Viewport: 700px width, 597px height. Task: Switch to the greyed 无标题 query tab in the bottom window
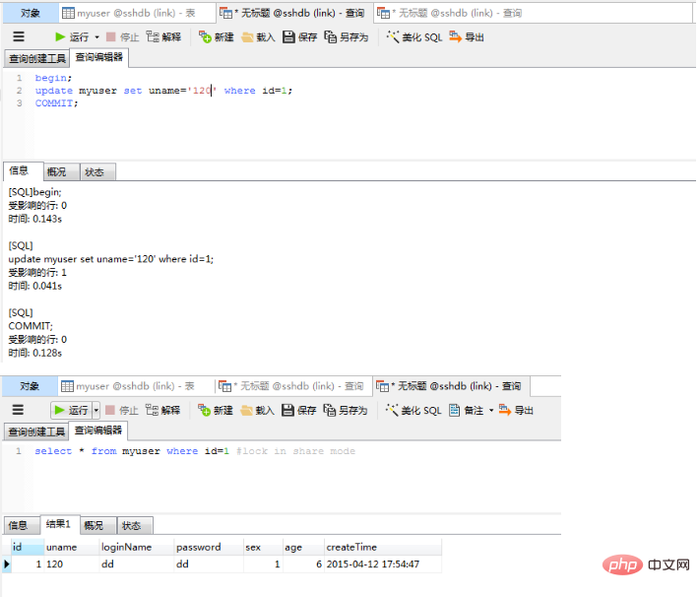pyautogui.click(x=293, y=386)
